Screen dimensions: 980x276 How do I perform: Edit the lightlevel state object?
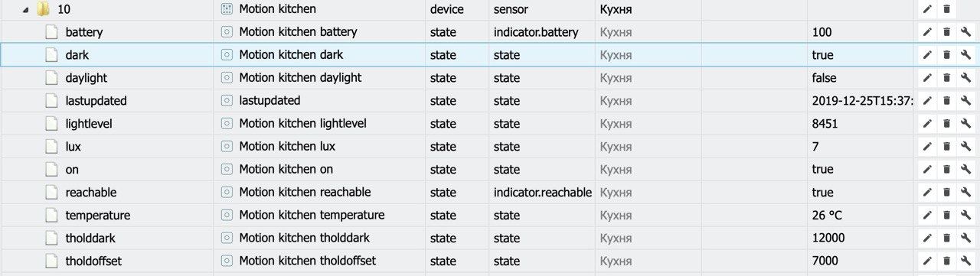tap(927, 124)
